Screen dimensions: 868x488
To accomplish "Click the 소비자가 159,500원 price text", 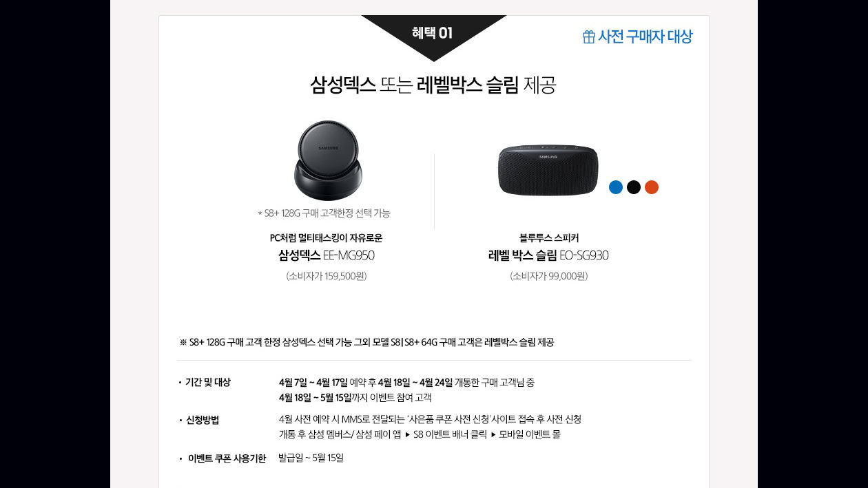I will [326, 276].
